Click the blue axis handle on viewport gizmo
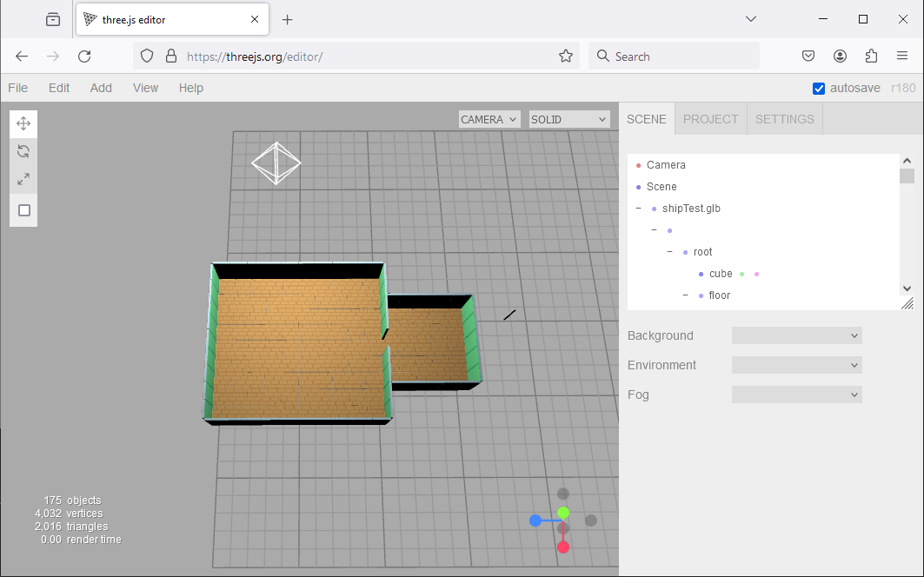Viewport: 924px width, 577px height. point(535,521)
